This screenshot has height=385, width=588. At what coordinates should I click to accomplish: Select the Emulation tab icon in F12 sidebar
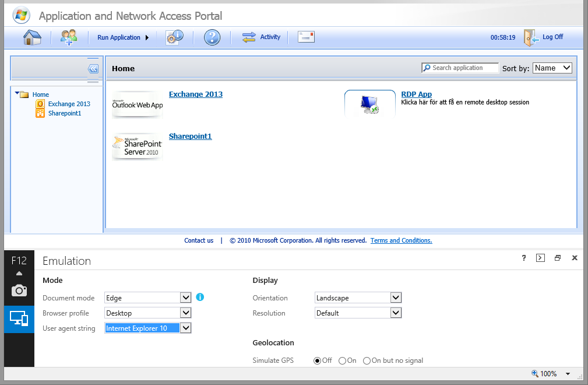pyautogui.click(x=19, y=318)
